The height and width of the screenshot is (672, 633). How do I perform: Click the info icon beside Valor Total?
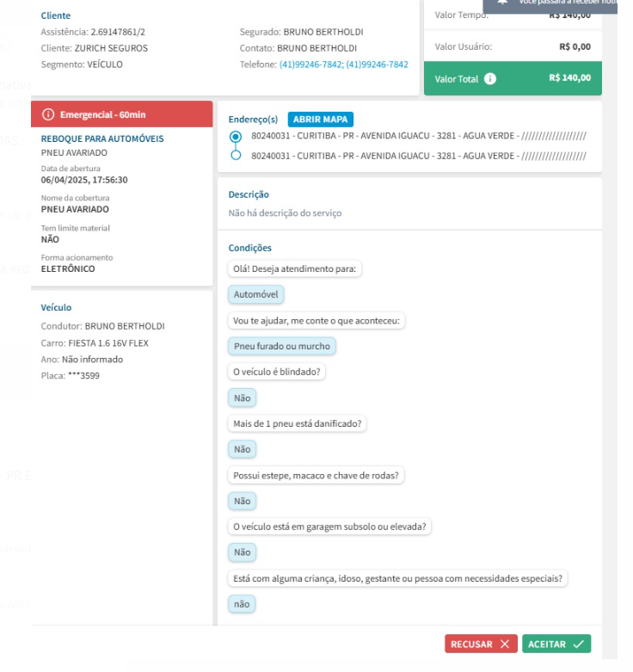(x=490, y=79)
